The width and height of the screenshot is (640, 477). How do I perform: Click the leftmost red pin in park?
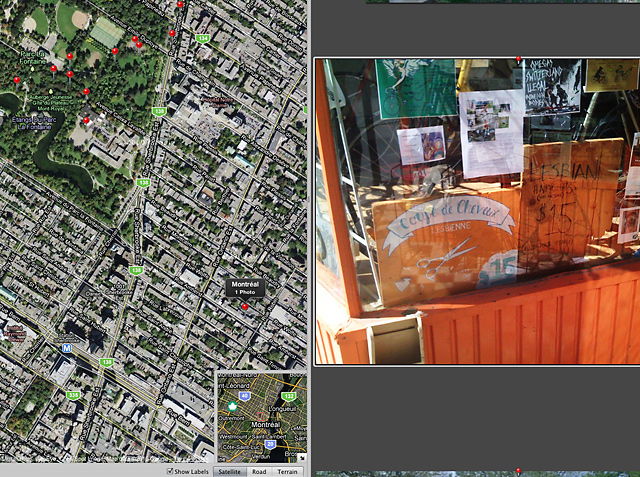click(x=16, y=80)
